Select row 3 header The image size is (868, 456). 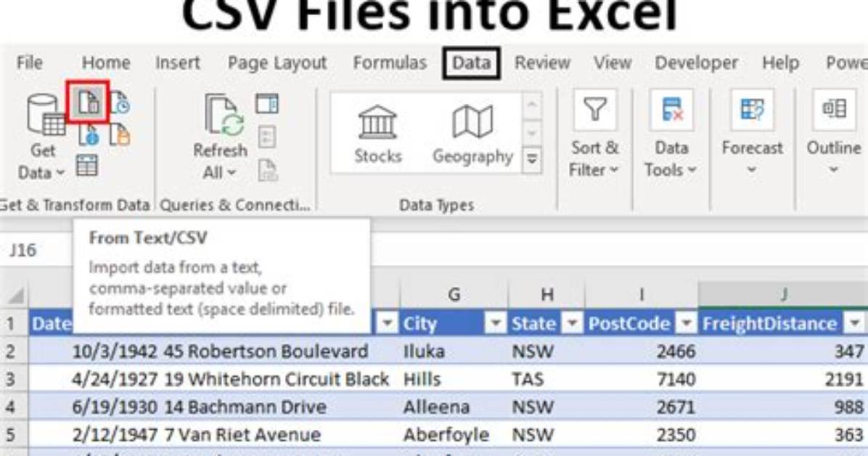[13, 379]
